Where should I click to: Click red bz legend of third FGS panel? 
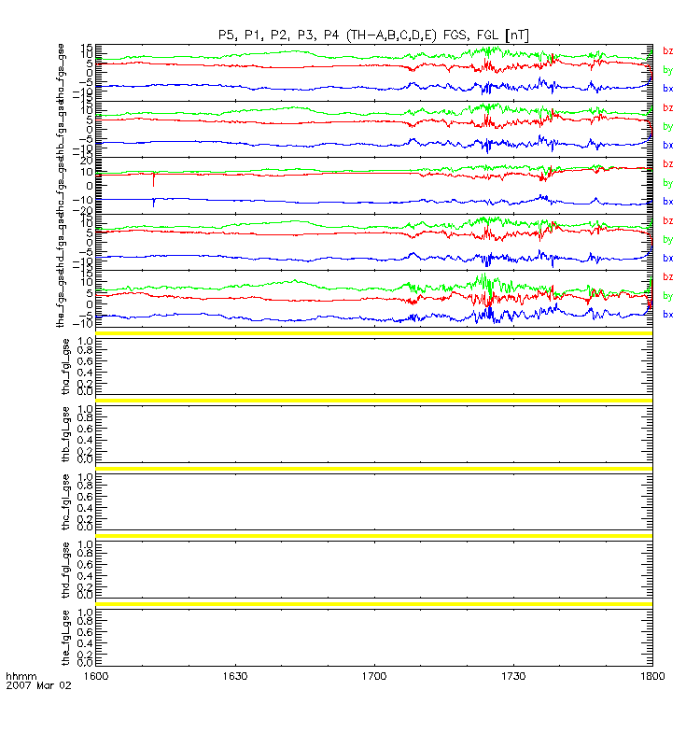(x=668, y=164)
